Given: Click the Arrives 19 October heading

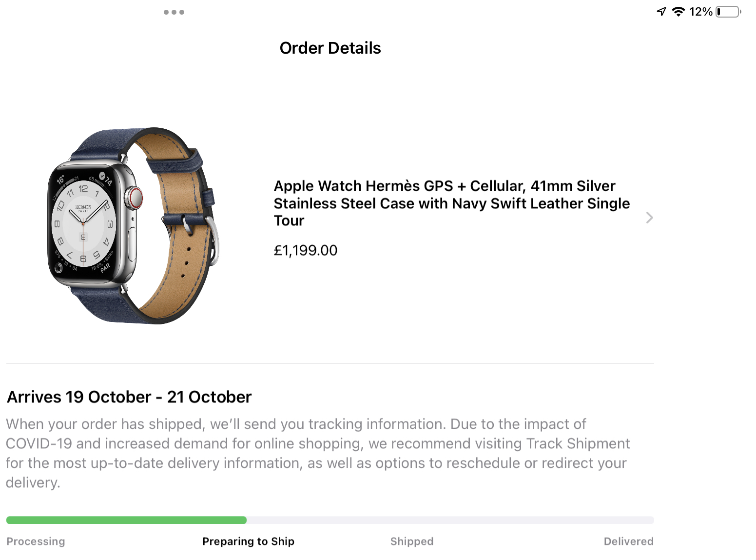Looking at the screenshot, I should pyautogui.click(x=129, y=397).
